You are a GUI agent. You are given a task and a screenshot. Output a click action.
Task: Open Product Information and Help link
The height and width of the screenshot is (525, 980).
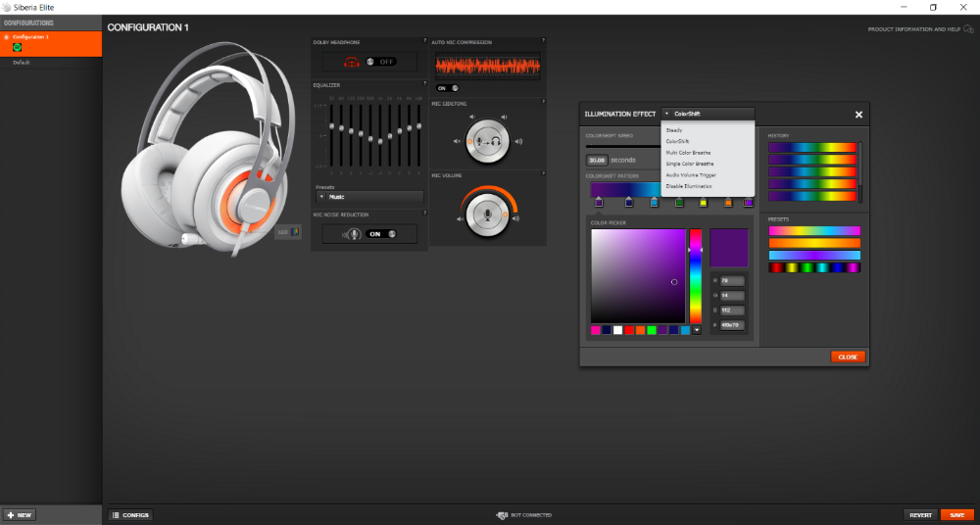point(913,29)
